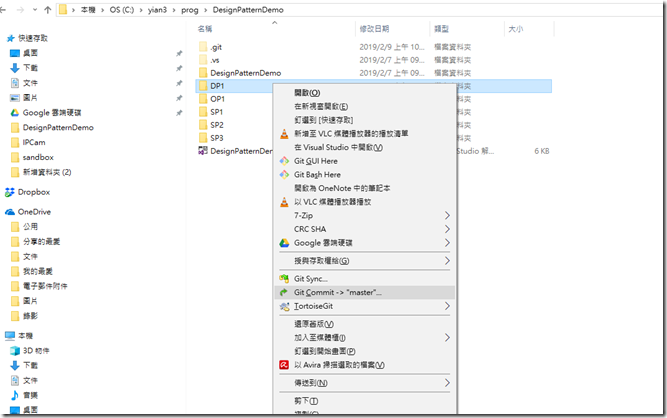
Task: Select the 電子郵件附件 folder under OneDrive
Action: (x=45, y=286)
